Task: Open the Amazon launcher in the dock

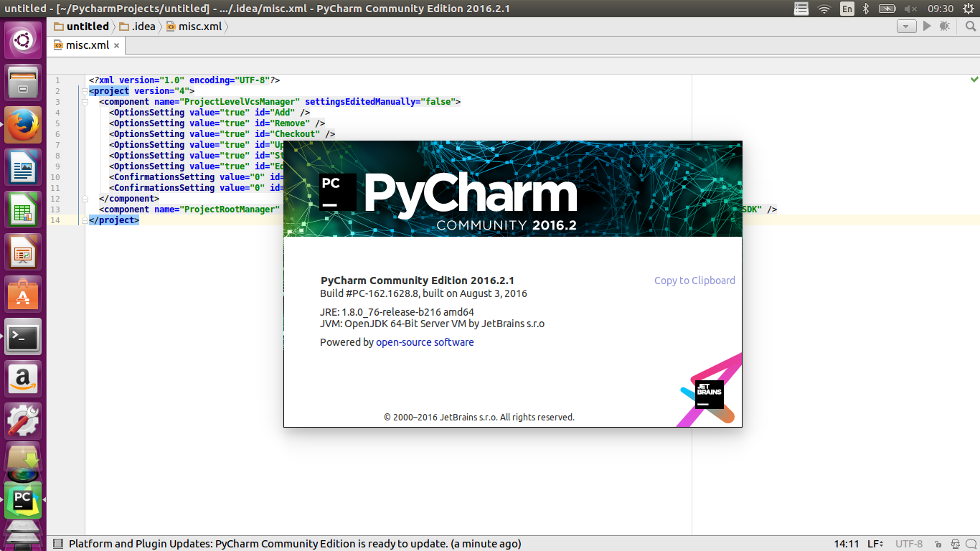Action: click(x=24, y=379)
